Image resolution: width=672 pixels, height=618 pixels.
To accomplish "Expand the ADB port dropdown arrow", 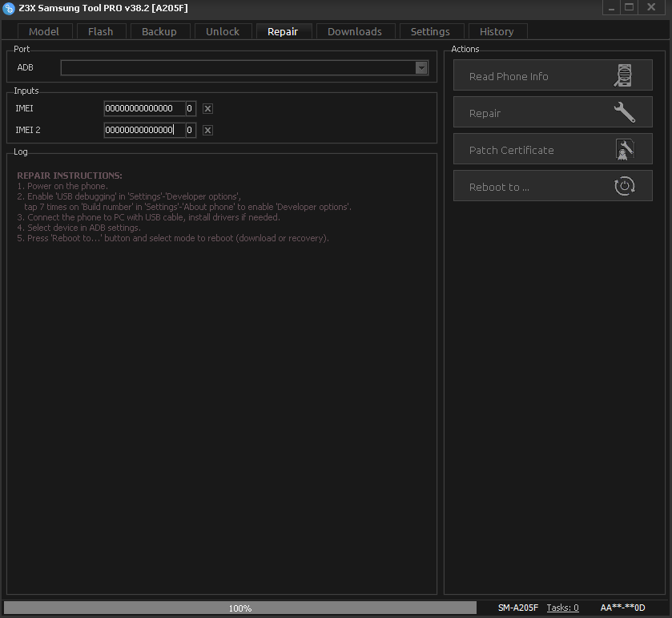I will tap(421, 68).
